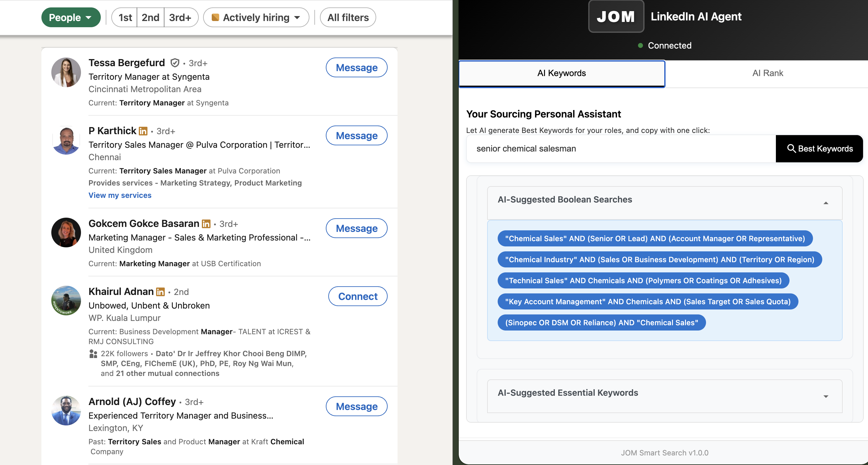Expand AI-Suggested Essential Keywords section
This screenshot has height=465, width=868.
pos(826,396)
